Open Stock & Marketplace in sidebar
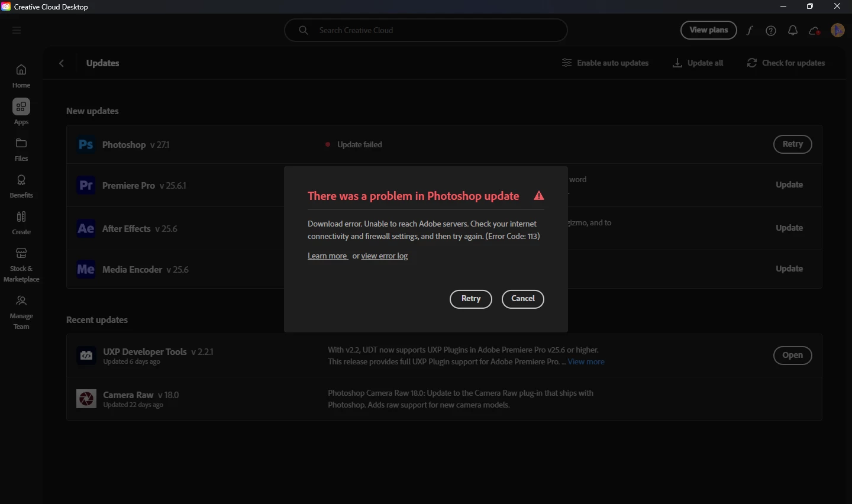The width and height of the screenshot is (852, 504). pos(21,265)
